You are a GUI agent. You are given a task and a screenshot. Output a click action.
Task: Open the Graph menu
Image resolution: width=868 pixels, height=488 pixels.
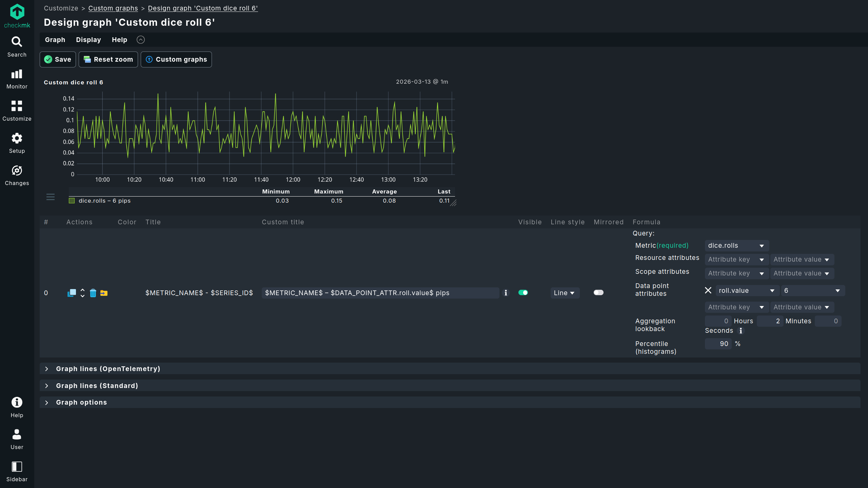[x=55, y=40]
